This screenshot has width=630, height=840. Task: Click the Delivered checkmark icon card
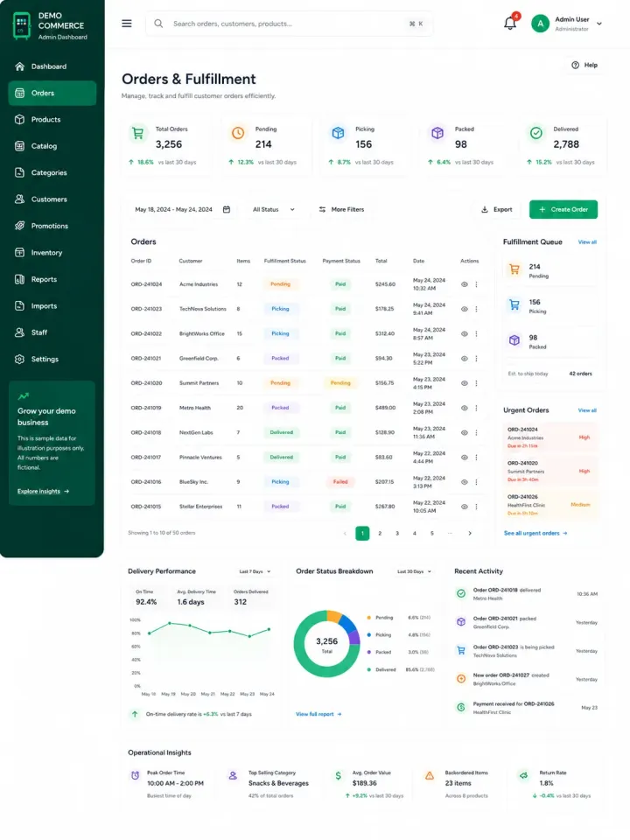[x=536, y=133]
